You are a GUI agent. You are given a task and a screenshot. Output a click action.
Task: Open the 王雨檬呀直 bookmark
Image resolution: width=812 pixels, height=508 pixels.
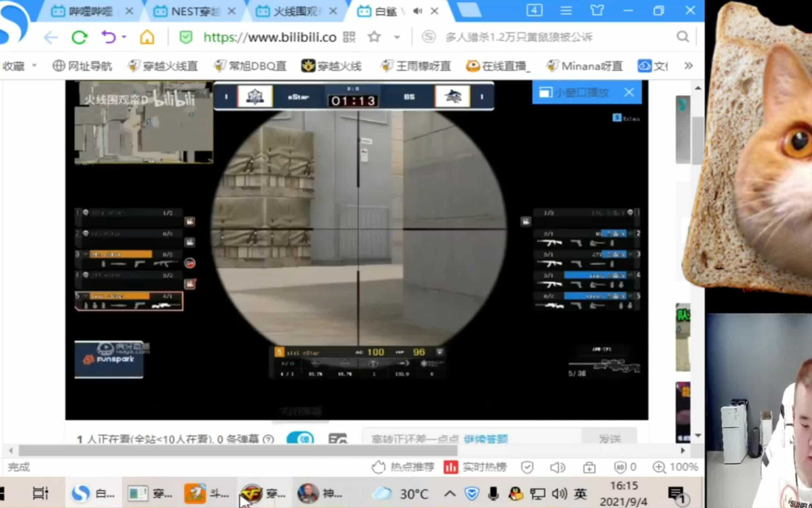(x=416, y=66)
